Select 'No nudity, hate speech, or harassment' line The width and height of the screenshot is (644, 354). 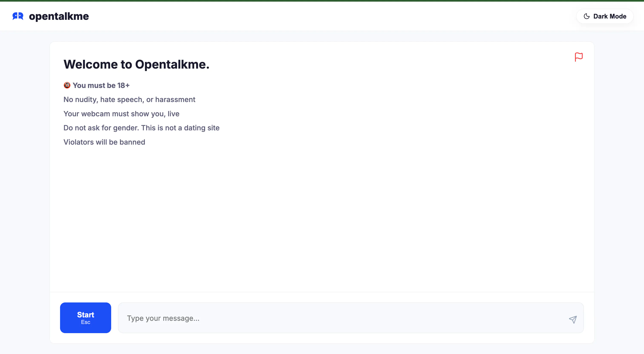pos(129,99)
